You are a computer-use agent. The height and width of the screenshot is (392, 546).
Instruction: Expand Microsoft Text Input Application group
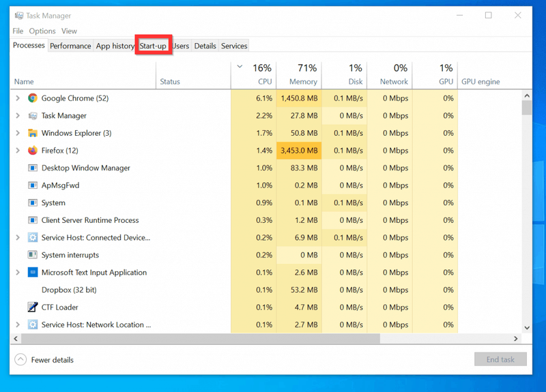(18, 272)
